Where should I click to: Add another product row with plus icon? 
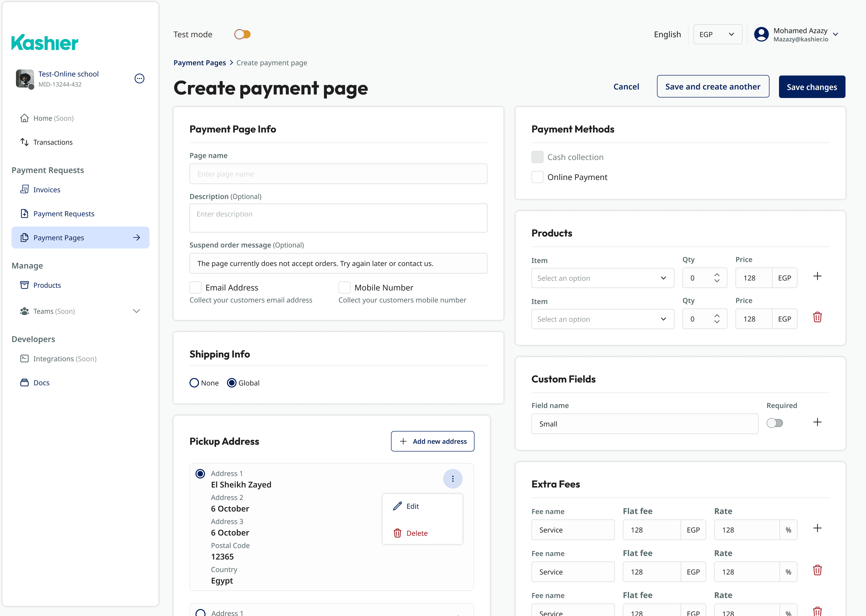817,276
